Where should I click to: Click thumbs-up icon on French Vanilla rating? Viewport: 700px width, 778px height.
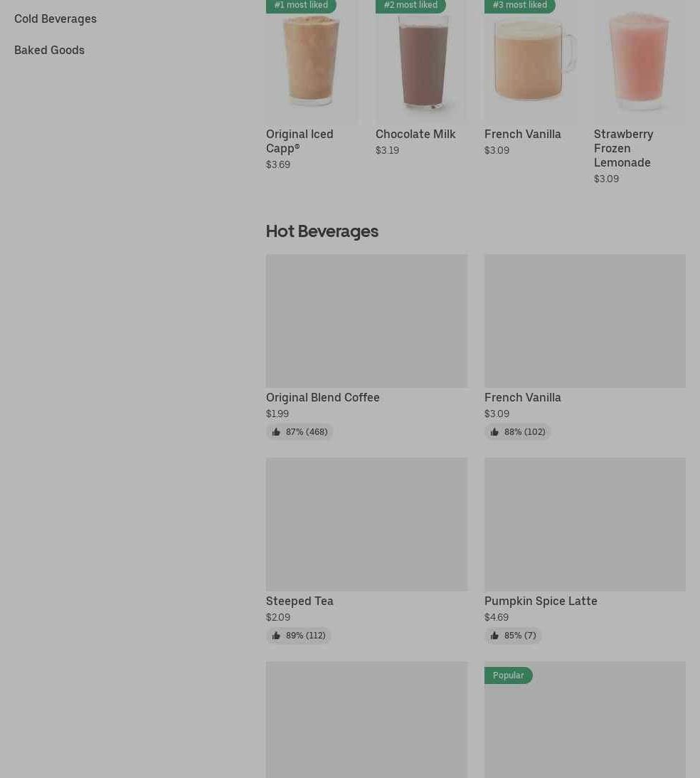494,431
